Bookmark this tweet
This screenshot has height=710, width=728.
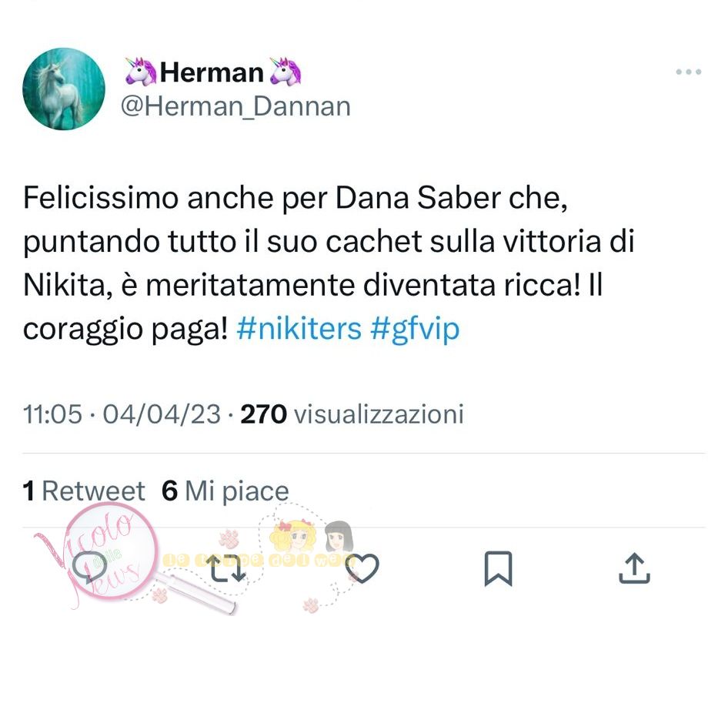[x=498, y=569]
